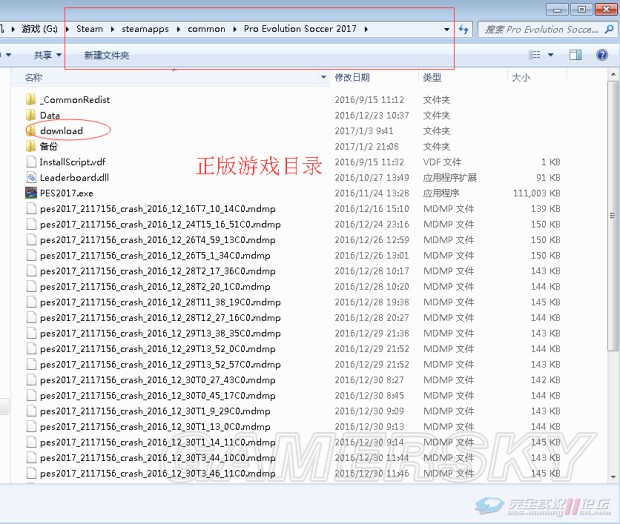Click the refresh icon beside address bar
620x524 pixels.
click(463, 30)
